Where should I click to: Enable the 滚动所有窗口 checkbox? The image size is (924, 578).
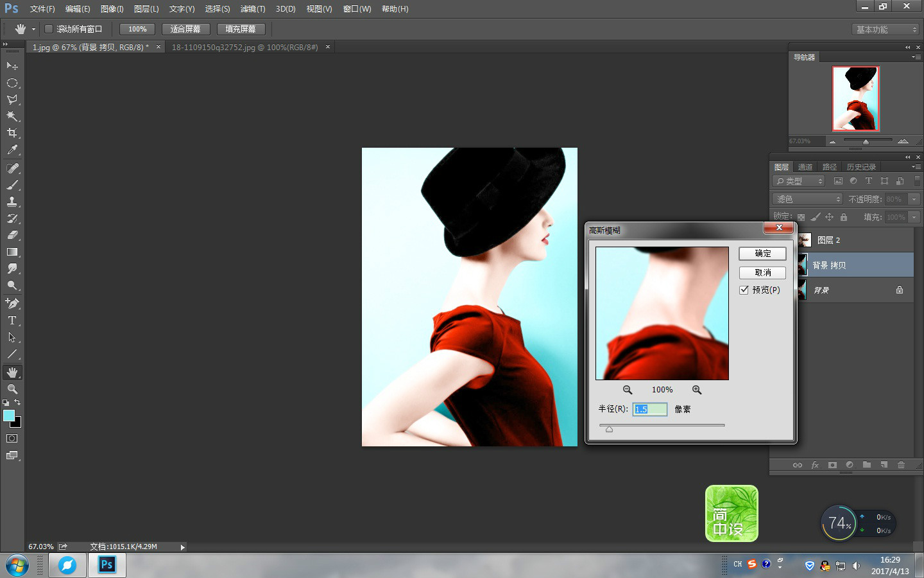[48, 29]
